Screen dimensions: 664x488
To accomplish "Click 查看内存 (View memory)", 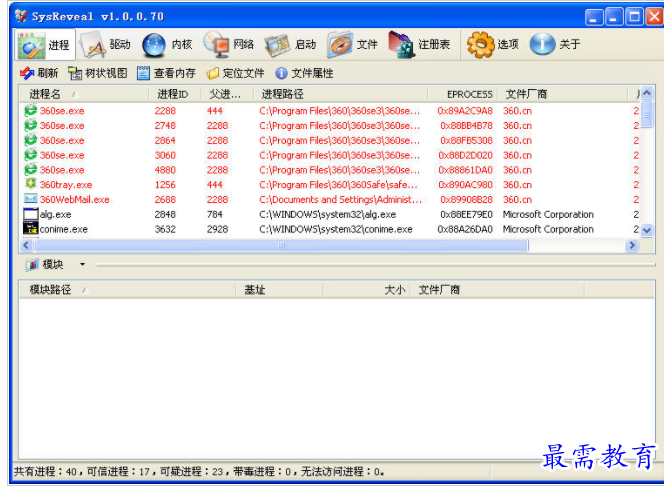I will click(x=166, y=73).
